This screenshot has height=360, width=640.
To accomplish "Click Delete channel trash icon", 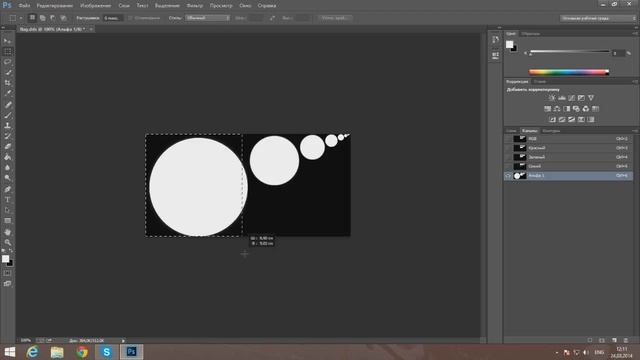I will tap(626, 340).
